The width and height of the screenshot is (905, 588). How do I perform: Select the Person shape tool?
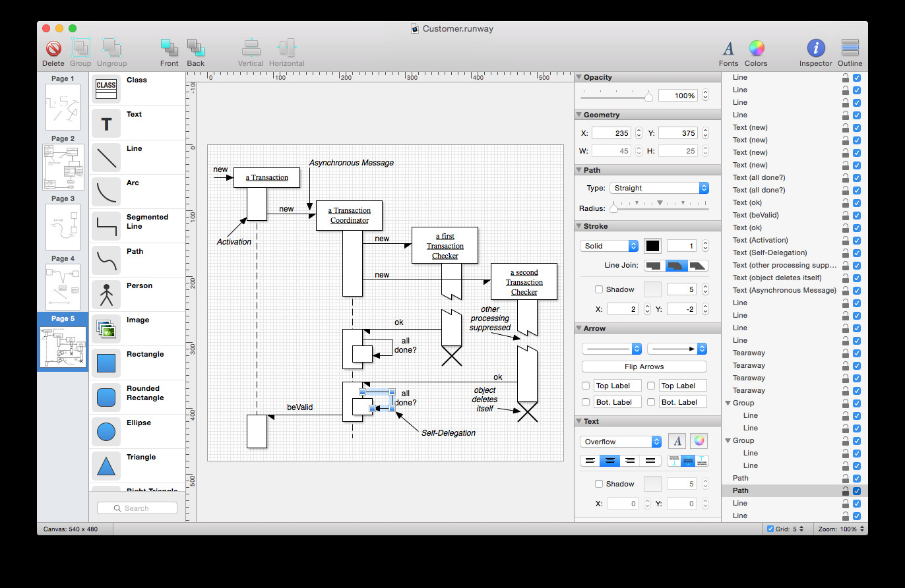106,294
